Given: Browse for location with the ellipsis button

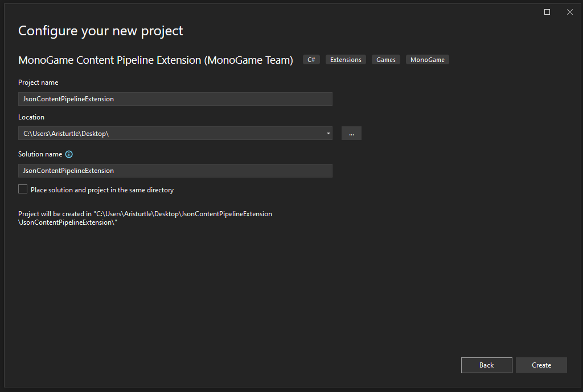Looking at the screenshot, I should pos(351,133).
